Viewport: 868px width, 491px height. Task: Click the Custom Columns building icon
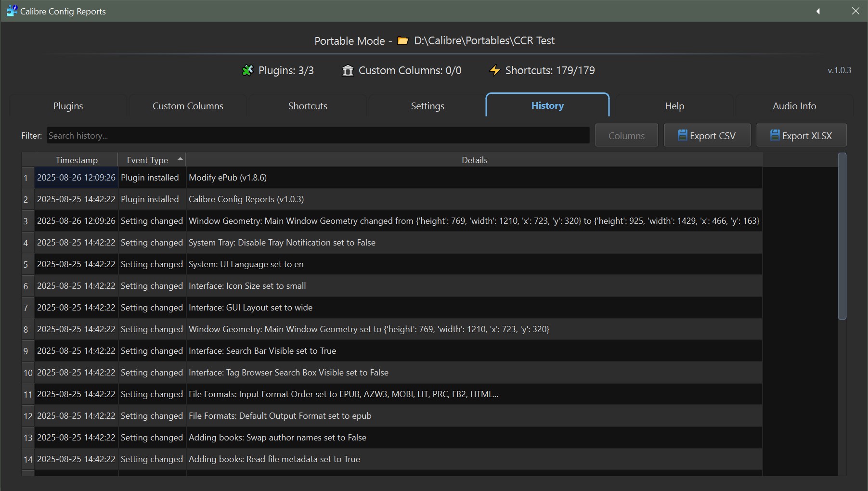[348, 71]
